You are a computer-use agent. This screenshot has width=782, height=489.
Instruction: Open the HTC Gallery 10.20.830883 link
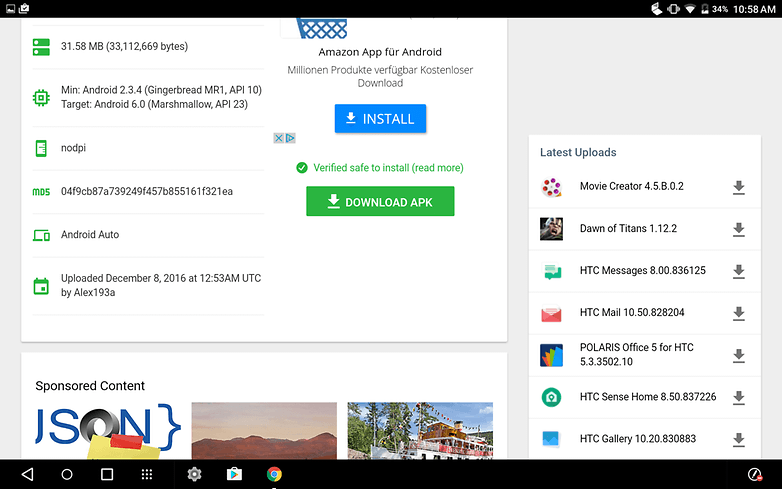(637, 439)
